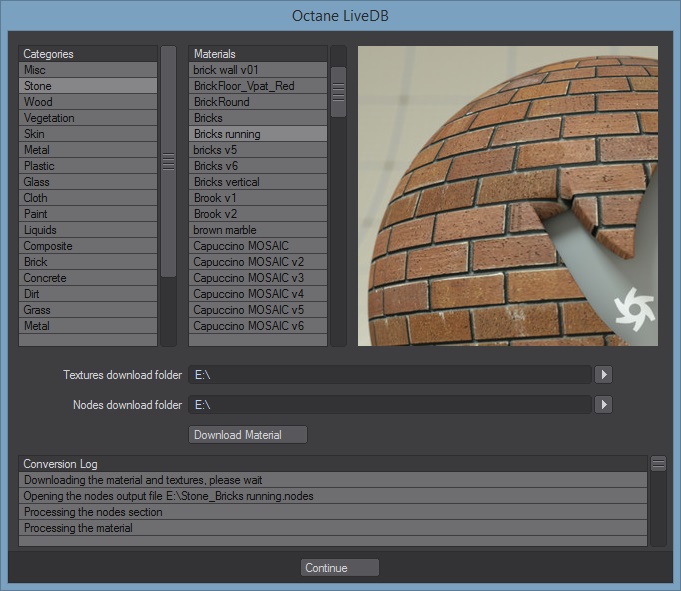Select the brick wall v01 material
The height and width of the screenshot is (591, 681).
point(258,70)
